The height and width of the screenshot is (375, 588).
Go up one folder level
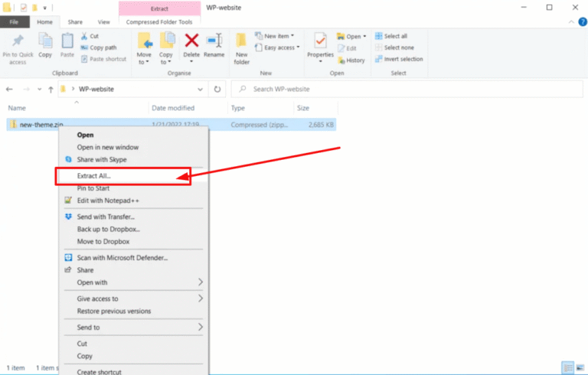coord(51,90)
